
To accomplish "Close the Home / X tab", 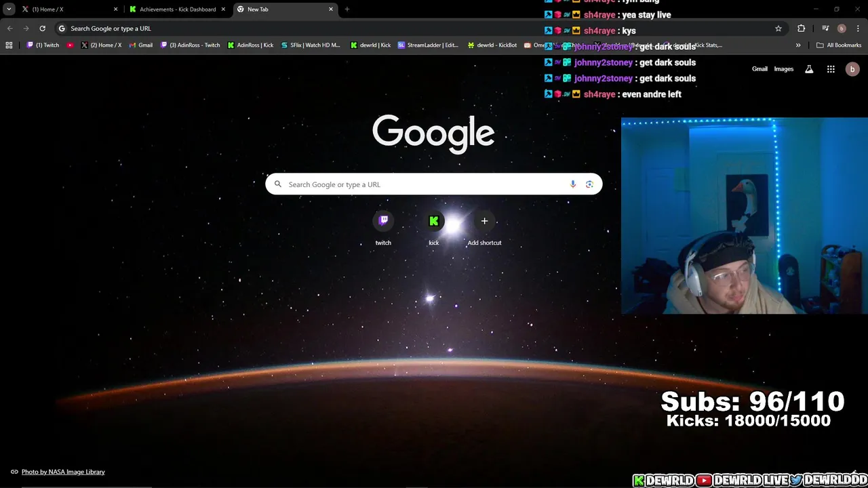I will click(115, 9).
